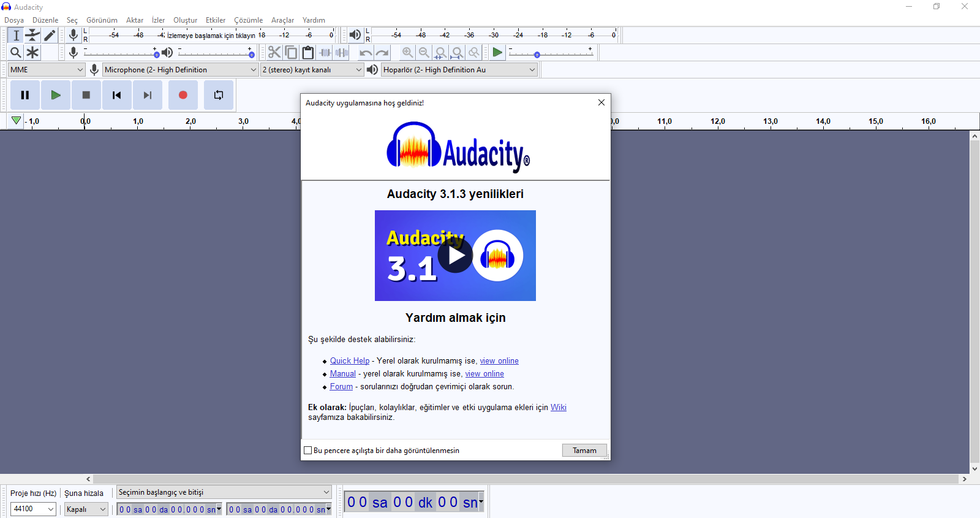Select the Multi-tool asterisk icon
This screenshot has height=518, width=980.
pos(33,53)
